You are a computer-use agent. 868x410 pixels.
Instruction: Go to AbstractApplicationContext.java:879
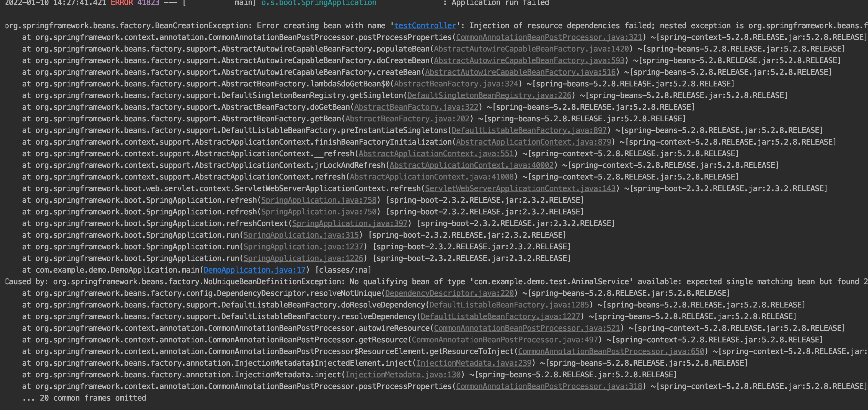coord(533,142)
